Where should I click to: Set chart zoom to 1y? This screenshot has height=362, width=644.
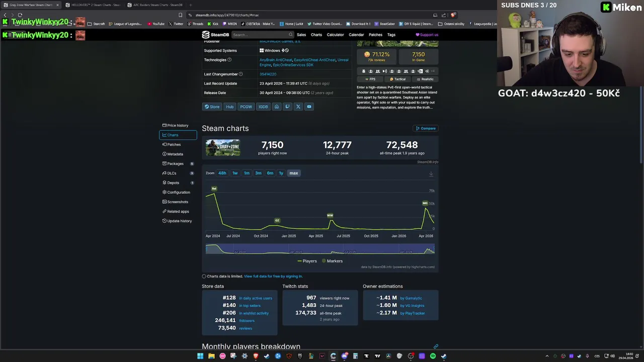coord(281,173)
